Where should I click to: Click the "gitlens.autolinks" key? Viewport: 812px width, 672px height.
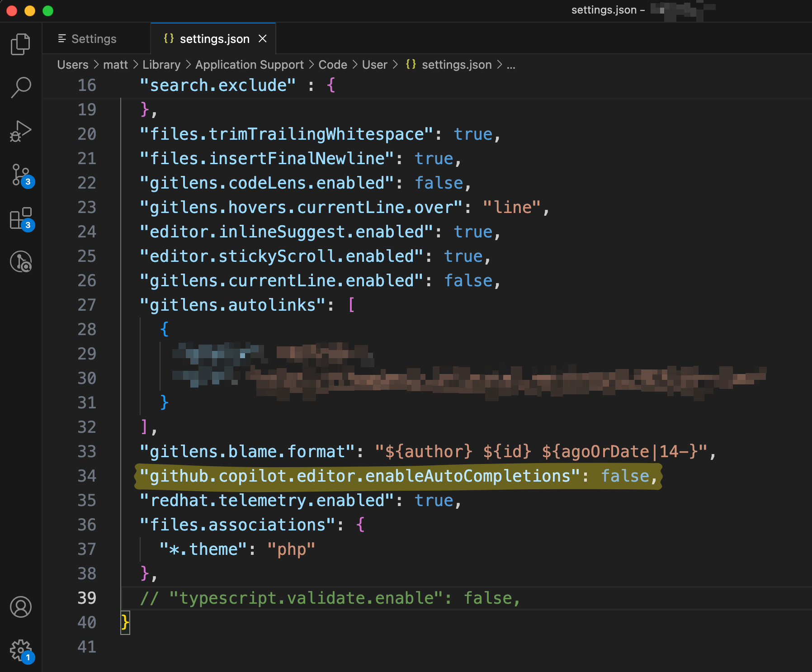coord(233,305)
